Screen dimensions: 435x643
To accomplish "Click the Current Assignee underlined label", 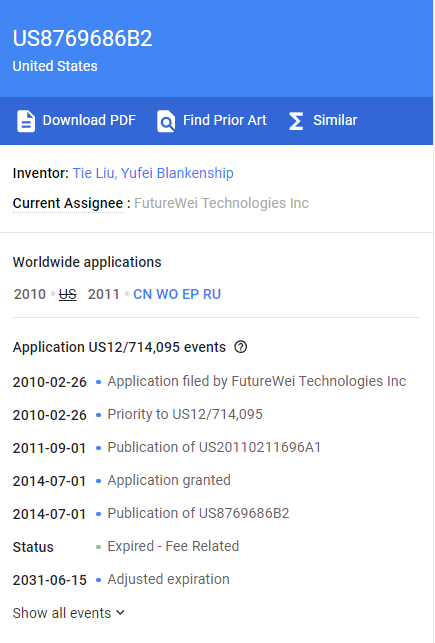I will tap(68, 203).
